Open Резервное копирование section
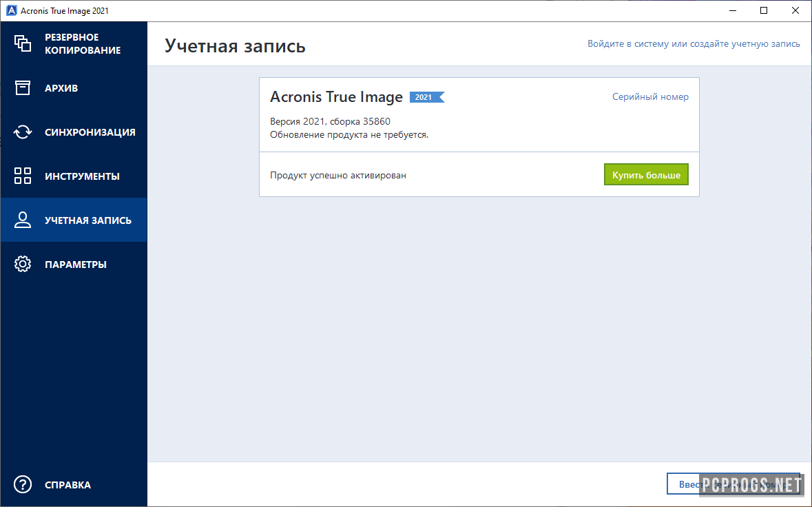Viewport: 812px width, 507px height. tap(74, 43)
